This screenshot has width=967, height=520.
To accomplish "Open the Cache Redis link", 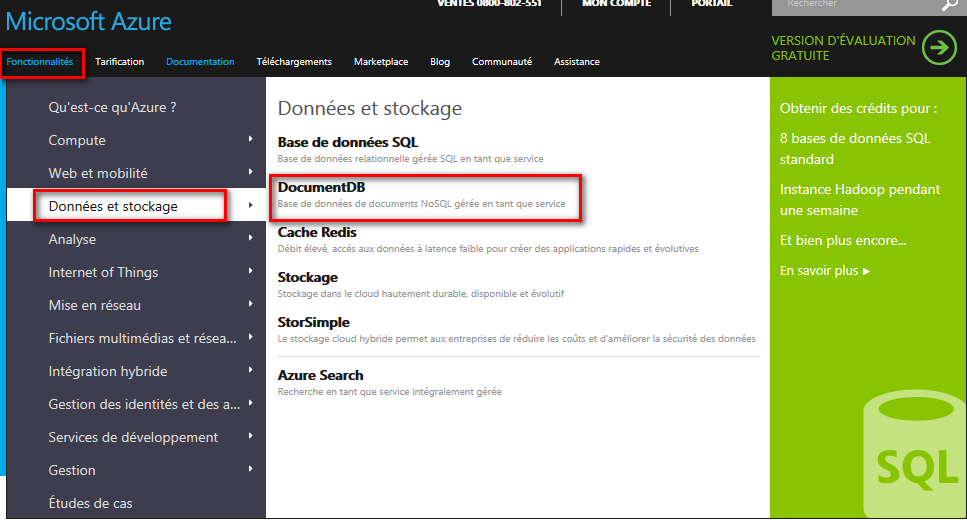I will 317,232.
